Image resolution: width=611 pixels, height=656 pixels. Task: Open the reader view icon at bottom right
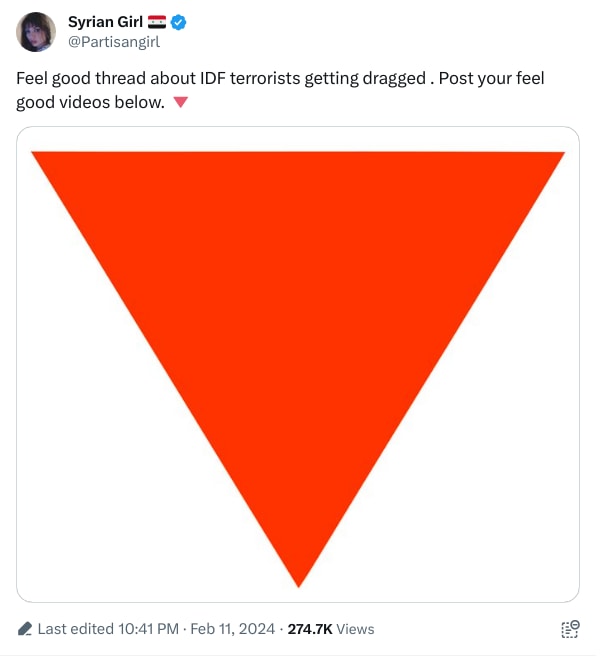570,629
